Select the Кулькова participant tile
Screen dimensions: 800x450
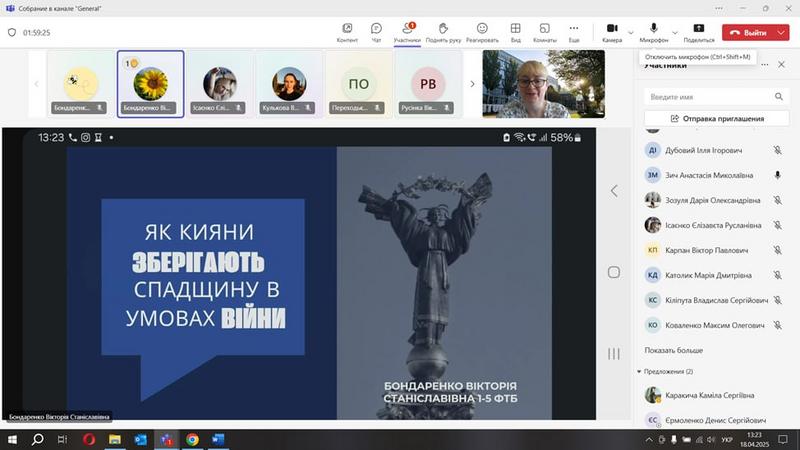289,84
